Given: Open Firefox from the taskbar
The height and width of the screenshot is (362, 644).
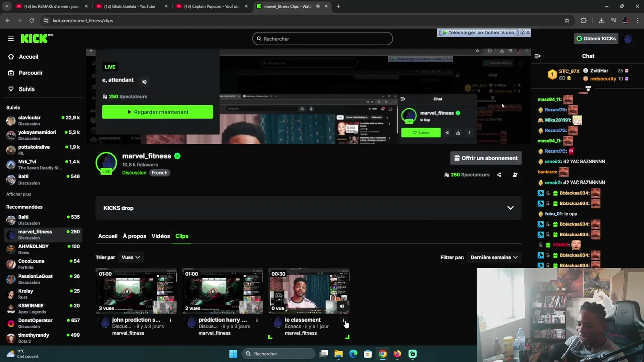Looking at the screenshot, I should 397,354.
